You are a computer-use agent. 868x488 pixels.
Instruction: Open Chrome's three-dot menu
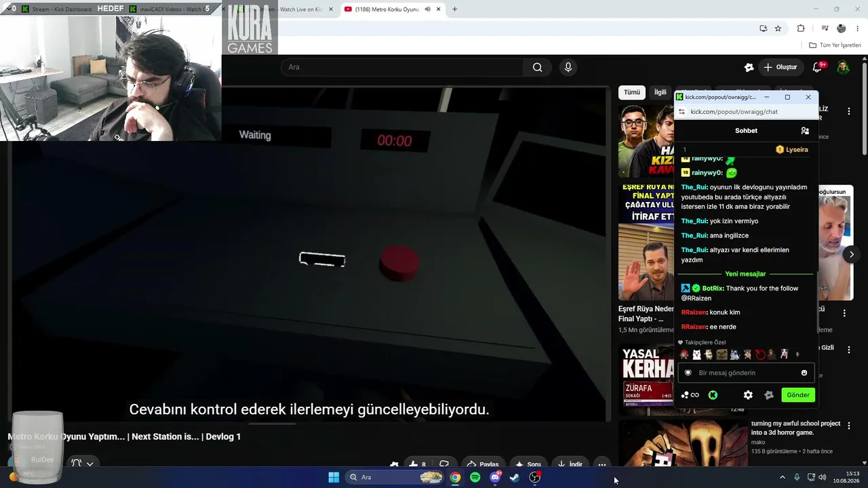pos(857,28)
